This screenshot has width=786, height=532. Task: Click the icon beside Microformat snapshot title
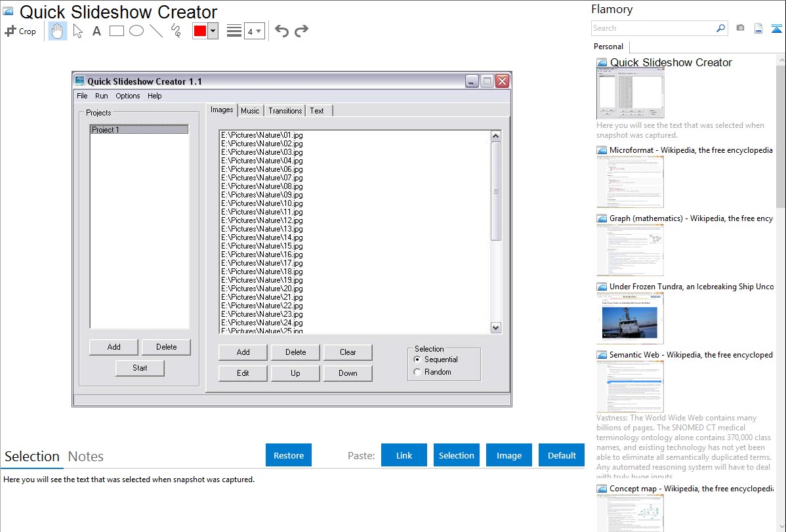point(602,150)
